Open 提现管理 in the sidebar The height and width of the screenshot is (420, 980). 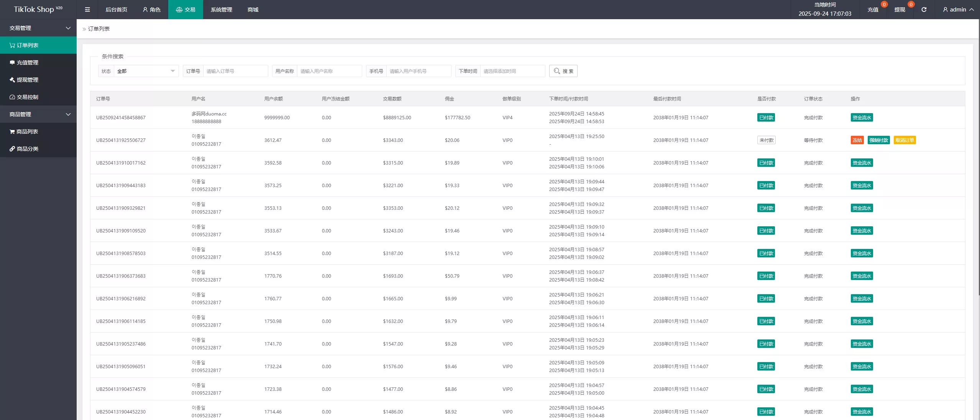point(28,80)
